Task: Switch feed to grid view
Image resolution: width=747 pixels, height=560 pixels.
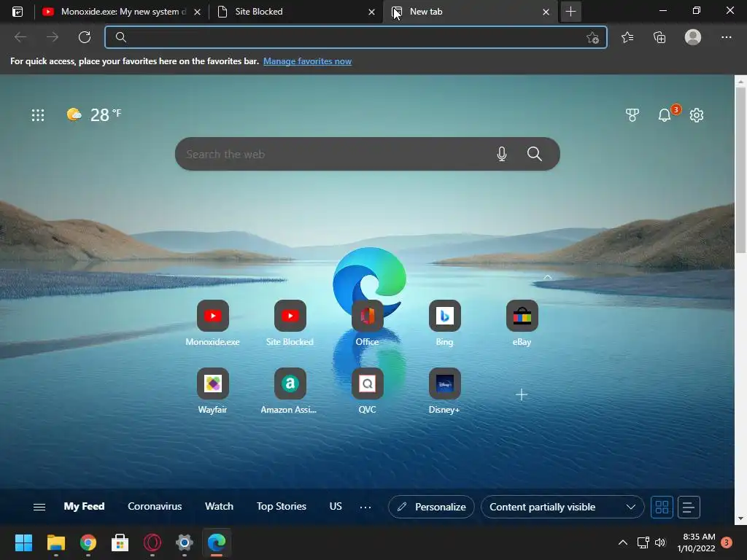Action: coord(662,507)
